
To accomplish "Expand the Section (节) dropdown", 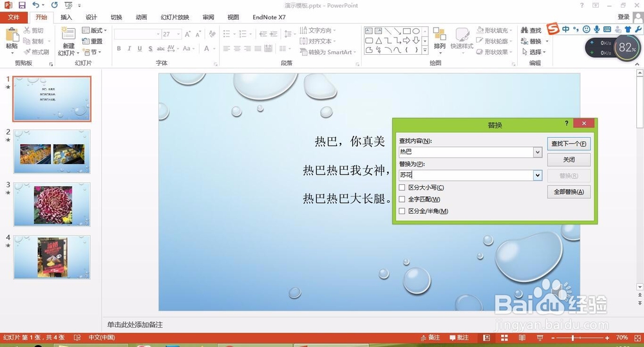I will pyautogui.click(x=91, y=52).
